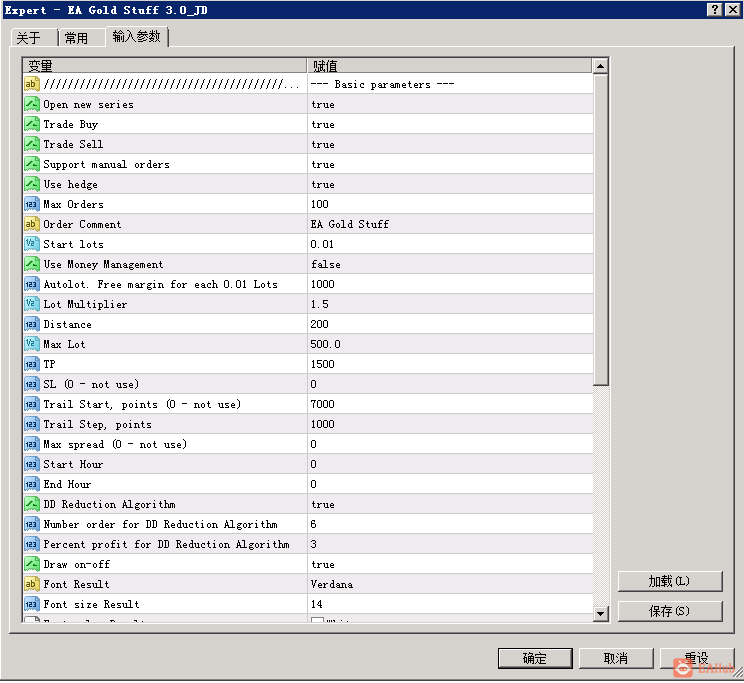Image resolution: width=744 pixels, height=683 pixels.
Task: Click the integer icon beside SL row
Action: pos(32,384)
